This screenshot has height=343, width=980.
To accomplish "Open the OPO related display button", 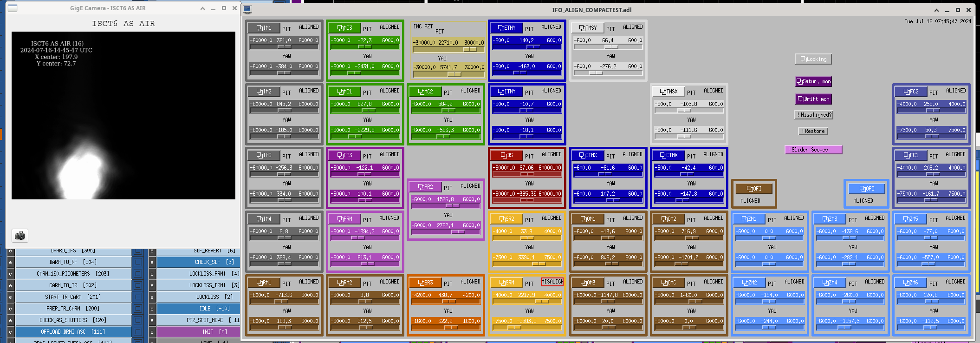I will tap(867, 189).
